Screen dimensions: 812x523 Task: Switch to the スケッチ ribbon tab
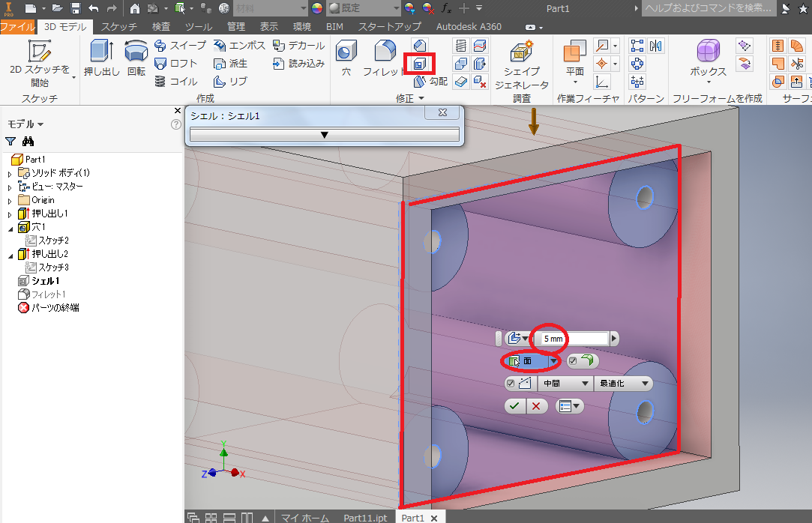[119, 26]
